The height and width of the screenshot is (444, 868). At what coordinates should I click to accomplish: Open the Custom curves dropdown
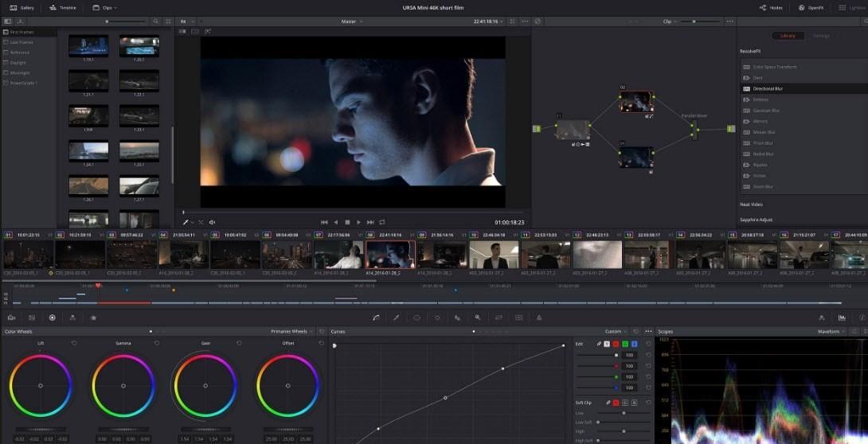(615, 331)
